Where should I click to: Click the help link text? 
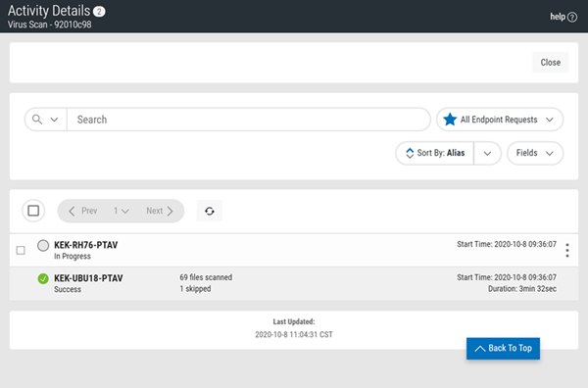[x=558, y=17]
